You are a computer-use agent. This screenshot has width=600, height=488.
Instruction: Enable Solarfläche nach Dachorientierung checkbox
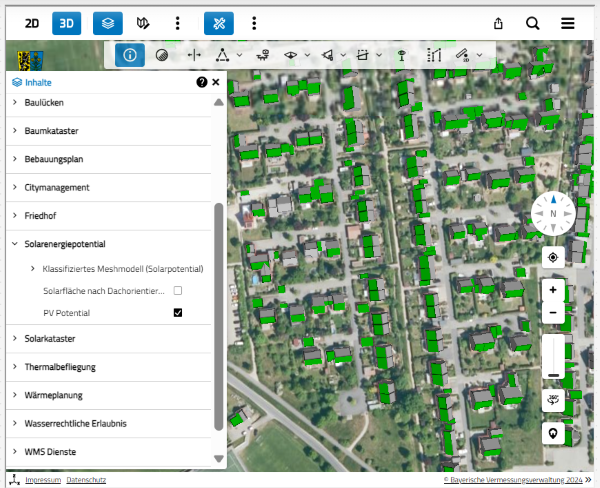[178, 291]
